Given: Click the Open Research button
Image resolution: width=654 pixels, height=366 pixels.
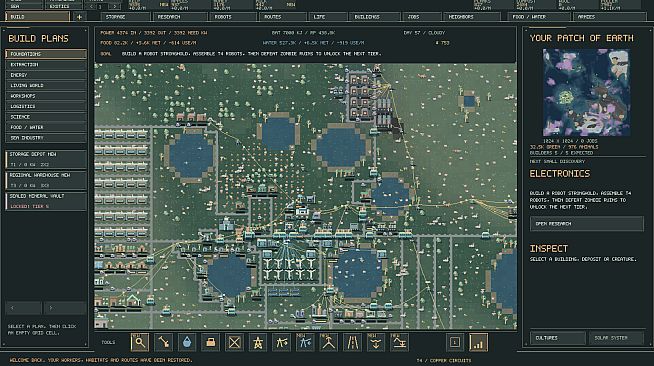Looking at the screenshot, I should tap(586, 224).
